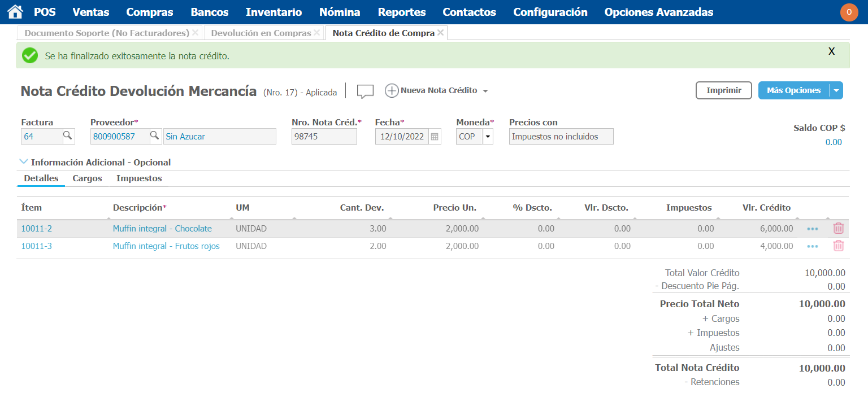868x393 pixels.
Task: Click the search magnifier next to Factura
Action: (x=67, y=136)
